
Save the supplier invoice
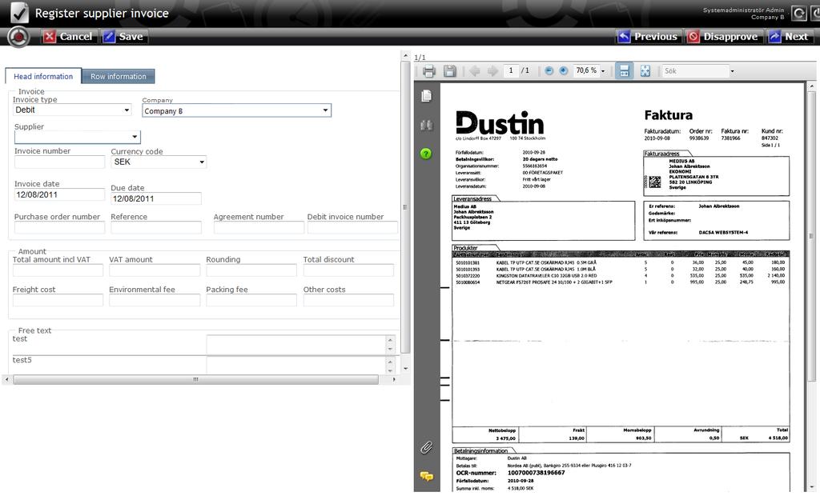[124, 37]
